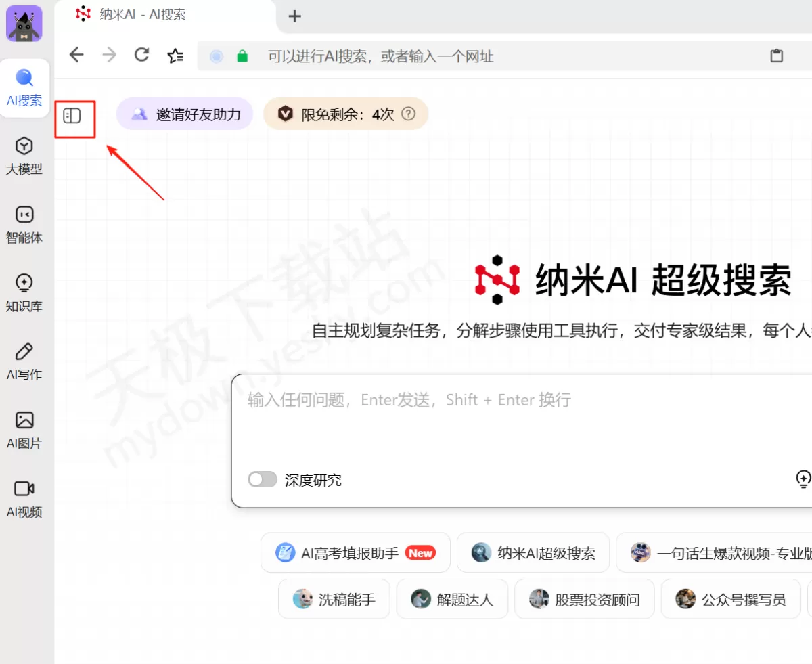
Task: Open the 大模型 sidebar section
Action: tap(24, 156)
